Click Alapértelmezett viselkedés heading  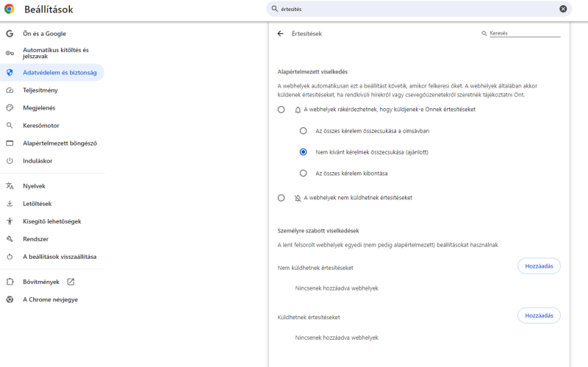tap(312, 71)
